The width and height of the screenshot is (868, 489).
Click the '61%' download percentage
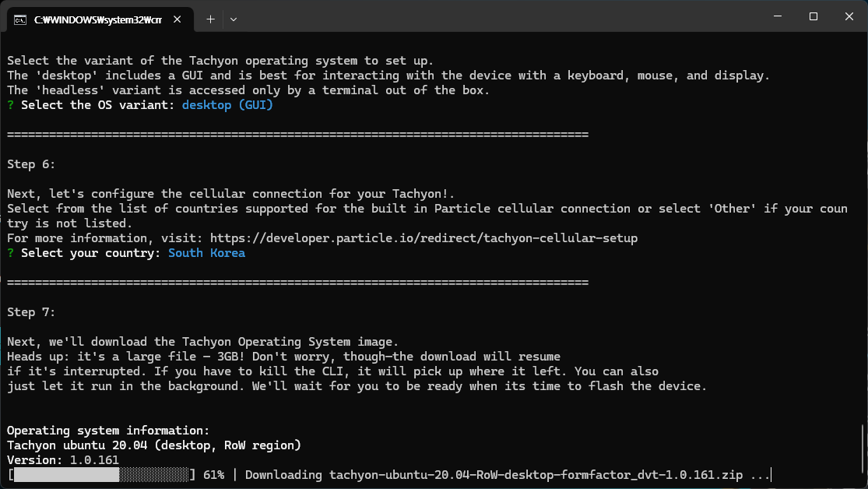(213, 475)
